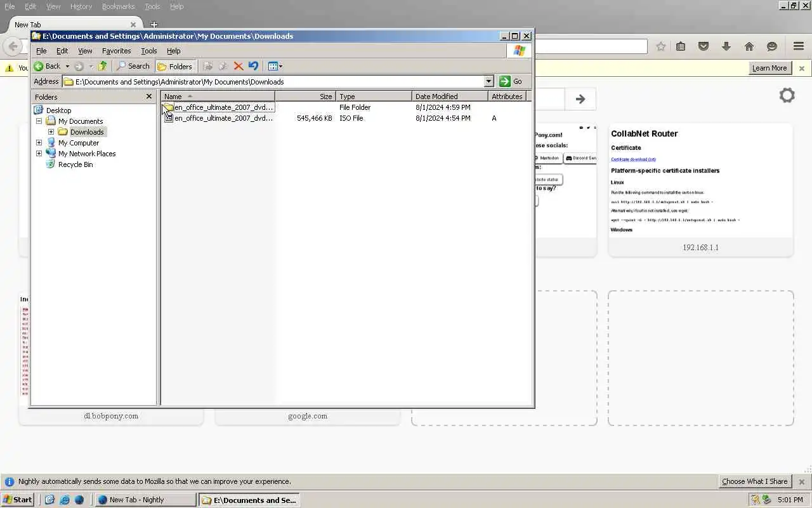Viewport: 812px width, 508px height.
Task: Select My Documents in the folder tree
Action: 81,121
